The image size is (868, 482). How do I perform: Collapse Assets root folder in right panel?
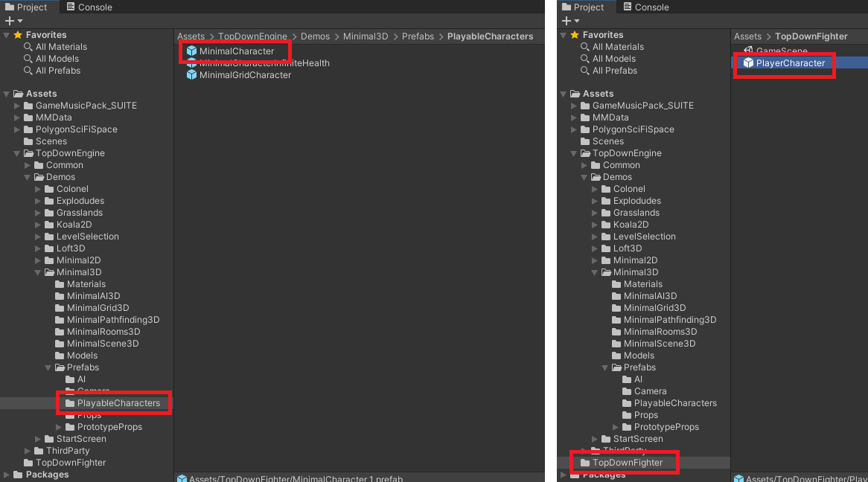point(564,94)
